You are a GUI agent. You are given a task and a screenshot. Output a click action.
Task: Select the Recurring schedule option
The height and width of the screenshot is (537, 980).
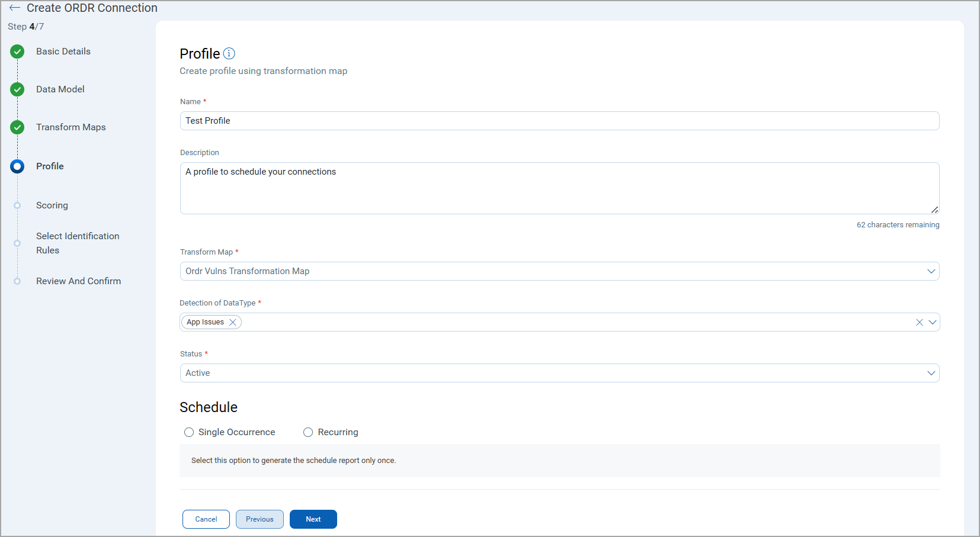click(x=308, y=432)
